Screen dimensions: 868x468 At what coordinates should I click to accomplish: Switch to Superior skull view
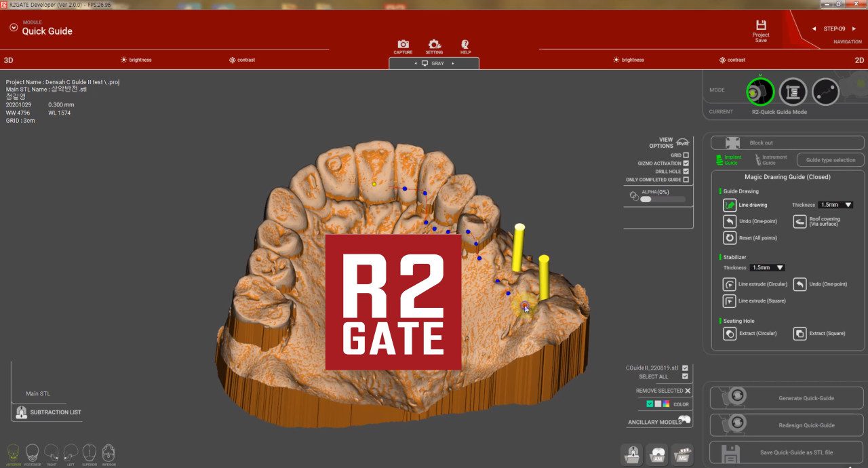[90, 452]
